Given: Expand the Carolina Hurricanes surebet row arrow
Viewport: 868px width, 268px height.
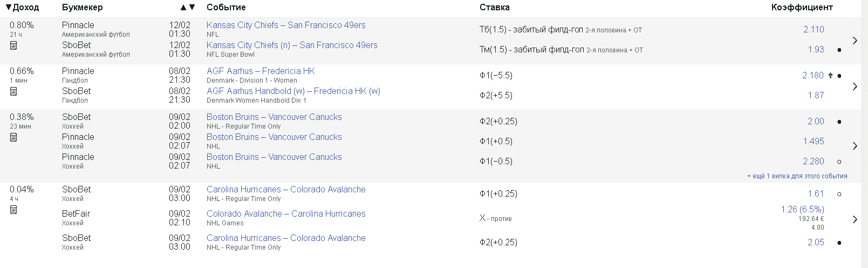Looking at the screenshot, I should coord(855,219).
